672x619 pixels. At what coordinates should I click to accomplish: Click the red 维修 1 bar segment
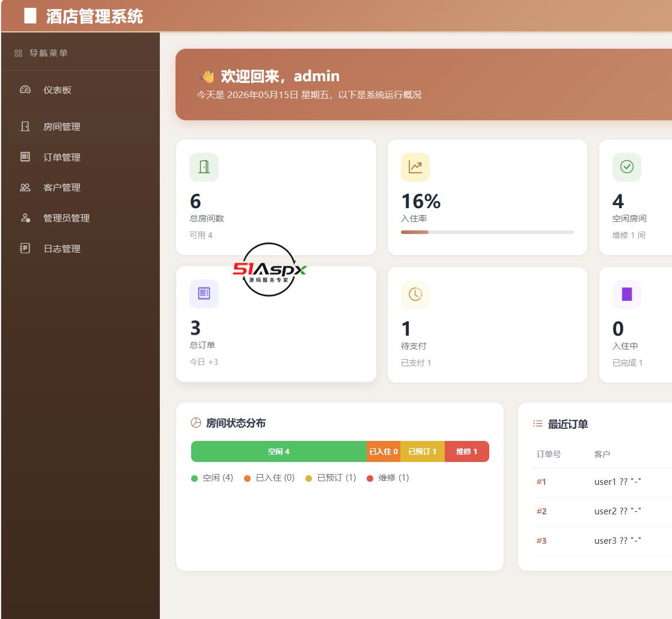coord(466,451)
